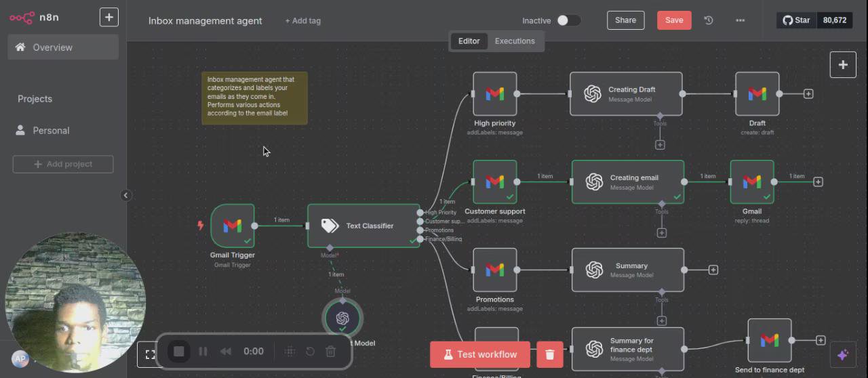Image resolution: width=868 pixels, height=378 pixels.
Task: Toggle the workflow Inactive switch
Action: [568, 20]
